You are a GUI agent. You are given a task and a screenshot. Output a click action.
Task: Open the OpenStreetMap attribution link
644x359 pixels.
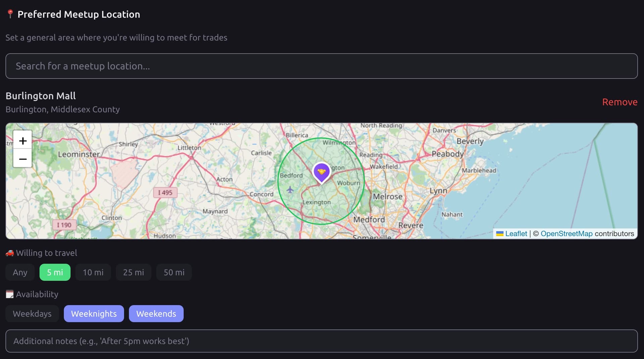point(566,234)
